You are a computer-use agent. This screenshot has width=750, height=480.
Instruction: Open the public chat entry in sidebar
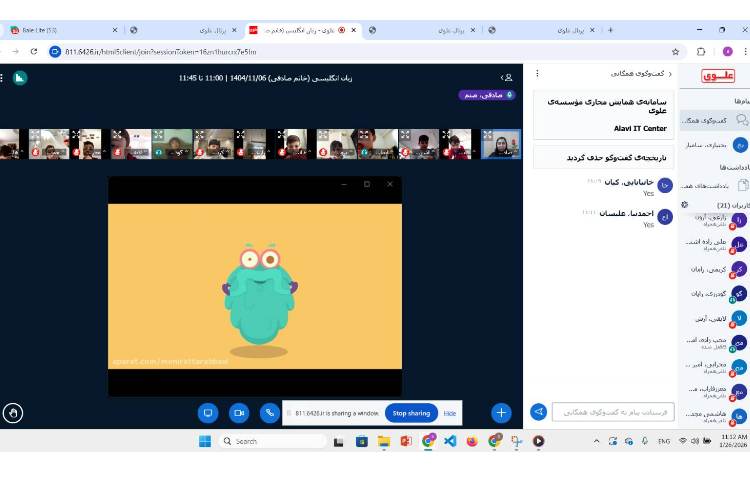pyautogui.click(x=715, y=120)
